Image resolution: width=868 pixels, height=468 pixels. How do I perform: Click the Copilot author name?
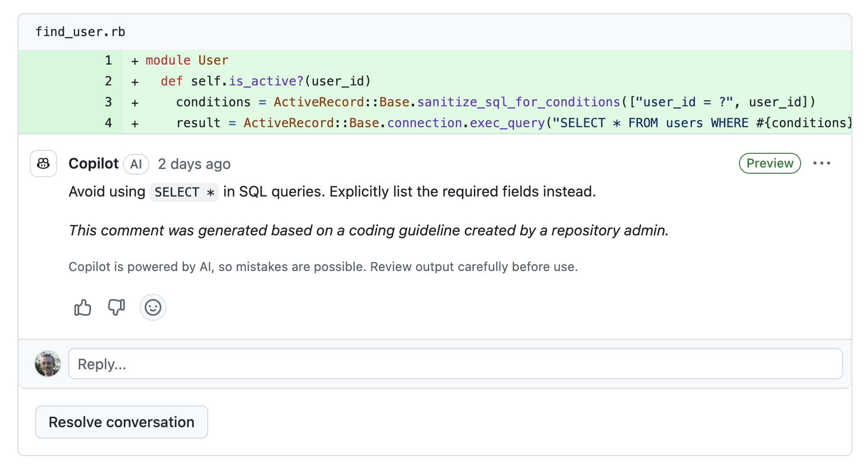click(x=93, y=164)
